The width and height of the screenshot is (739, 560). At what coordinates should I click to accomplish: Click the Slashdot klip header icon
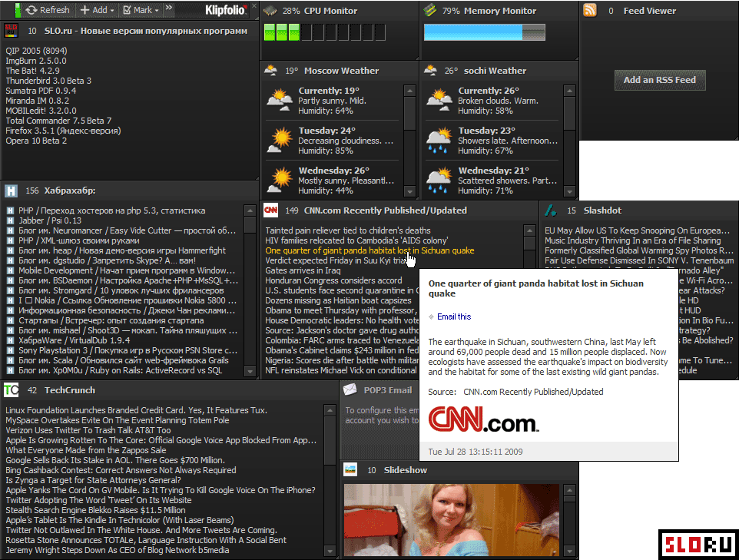551,210
